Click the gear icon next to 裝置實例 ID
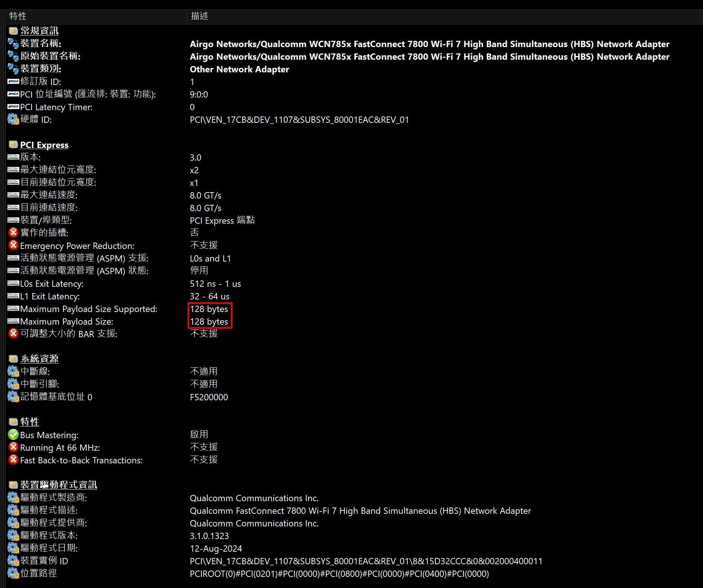This screenshot has height=588, width=703. pos(13,561)
